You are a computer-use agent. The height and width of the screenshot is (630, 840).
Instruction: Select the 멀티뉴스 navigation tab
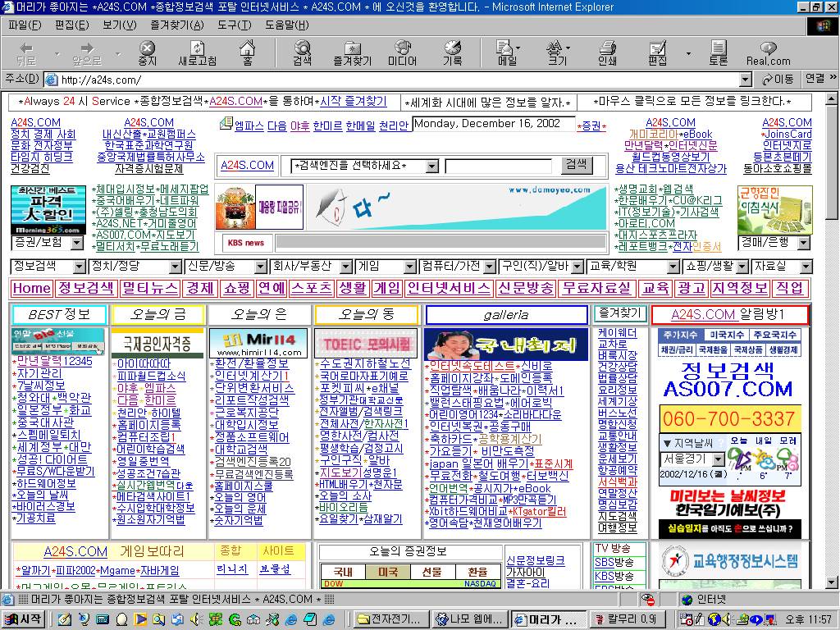point(150,288)
